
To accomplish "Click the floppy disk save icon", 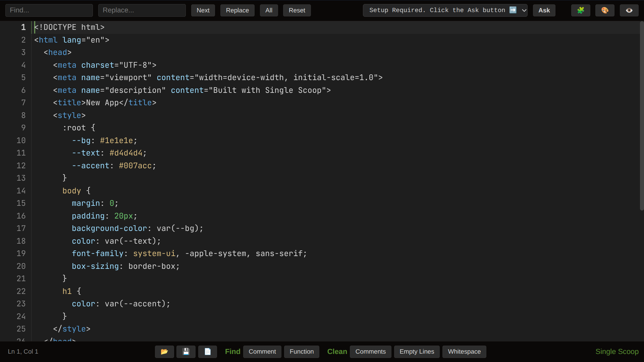I will click(x=186, y=352).
